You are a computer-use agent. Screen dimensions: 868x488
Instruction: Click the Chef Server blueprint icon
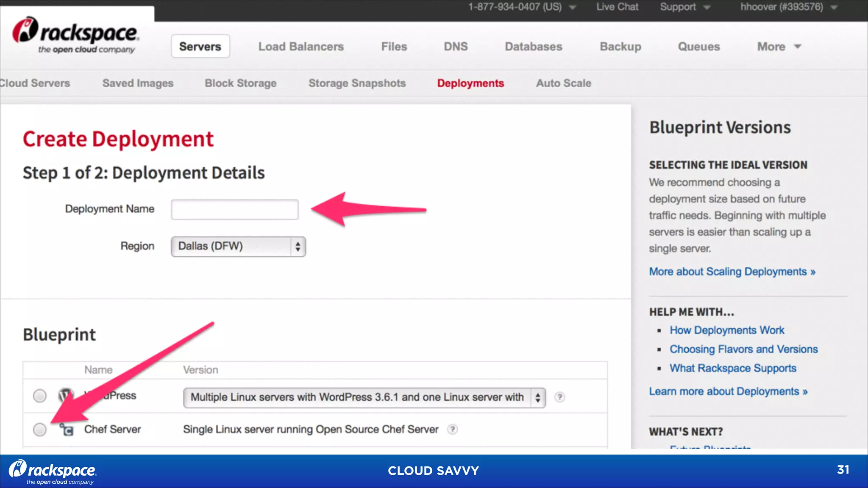coord(67,430)
